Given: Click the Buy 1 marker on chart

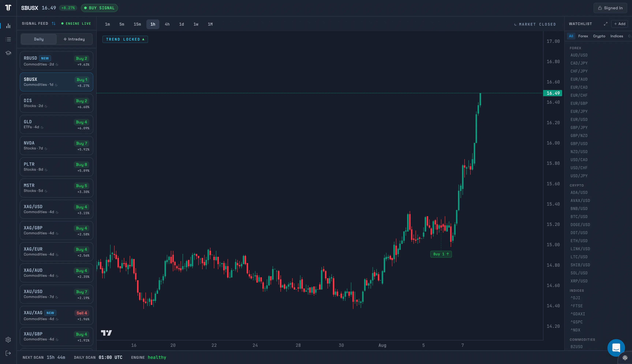Looking at the screenshot, I should coord(441,254).
